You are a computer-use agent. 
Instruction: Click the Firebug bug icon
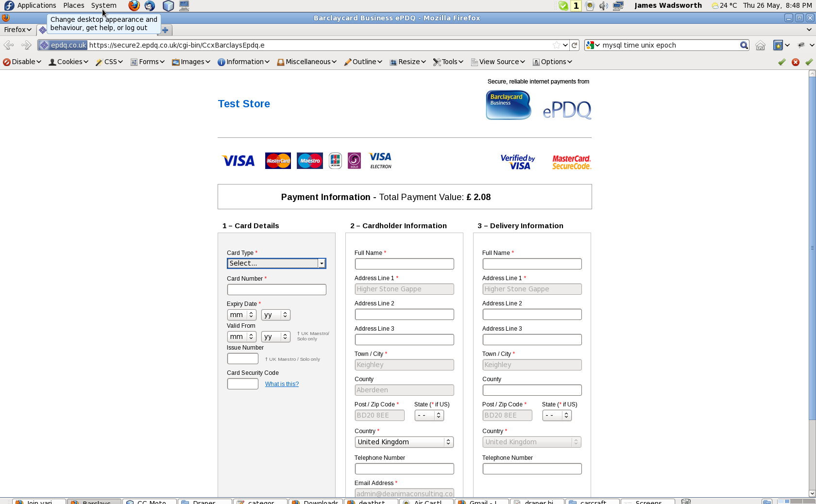tap(801, 45)
